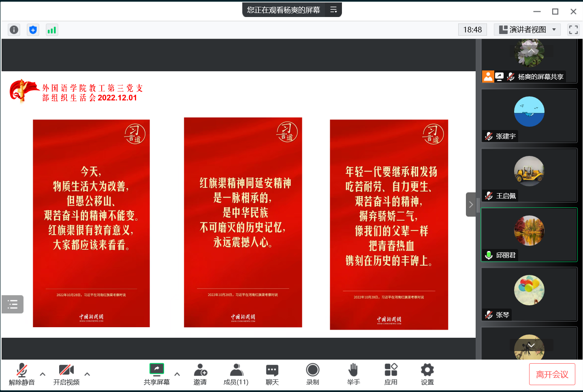The width and height of the screenshot is (583, 392).
Task: Open the meeting info icon
Action: tap(14, 30)
